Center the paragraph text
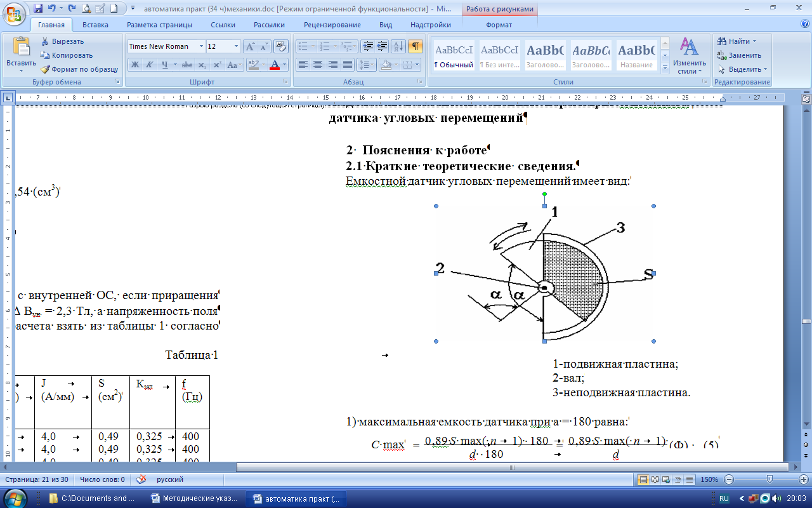Image resolution: width=812 pixels, height=508 pixels. [x=318, y=65]
